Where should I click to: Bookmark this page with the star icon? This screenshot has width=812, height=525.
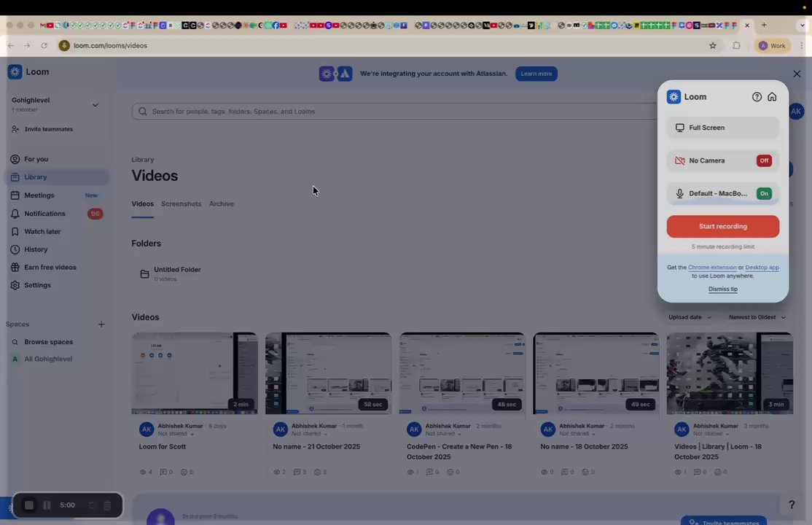[x=713, y=46]
